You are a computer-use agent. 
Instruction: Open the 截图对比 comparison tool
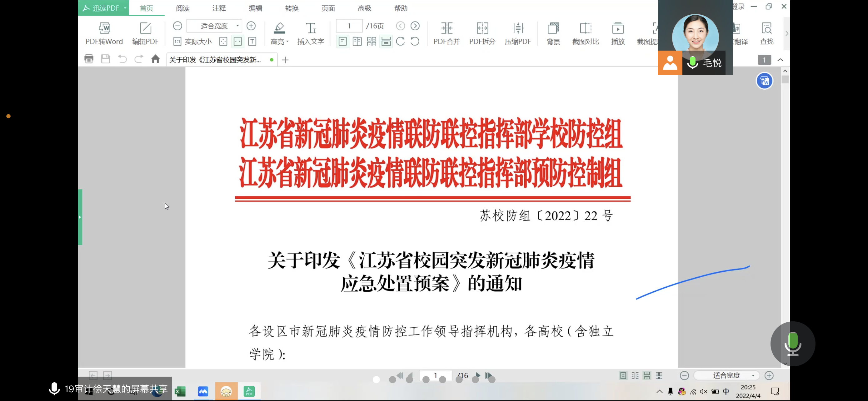click(585, 28)
